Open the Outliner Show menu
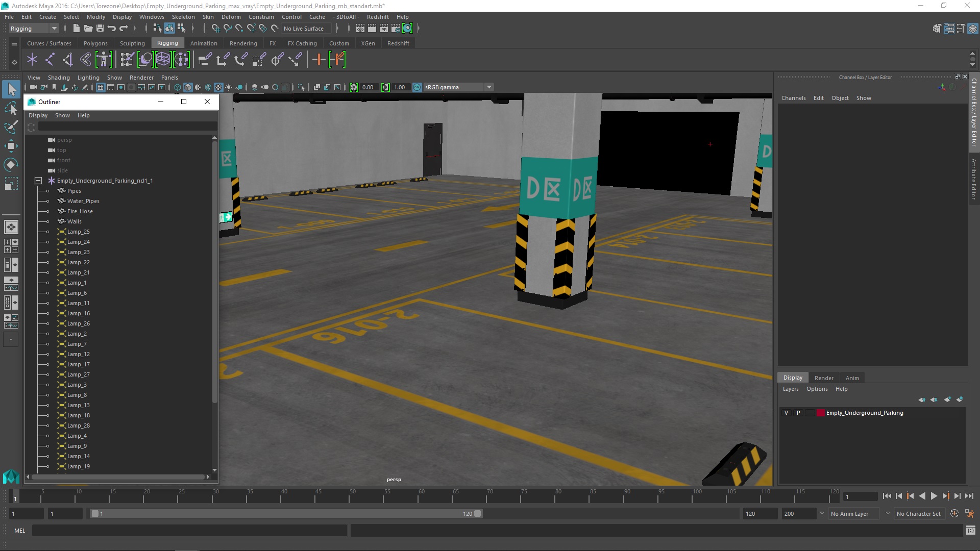The height and width of the screenshot is (551, 980). click(x=62, y=115)
